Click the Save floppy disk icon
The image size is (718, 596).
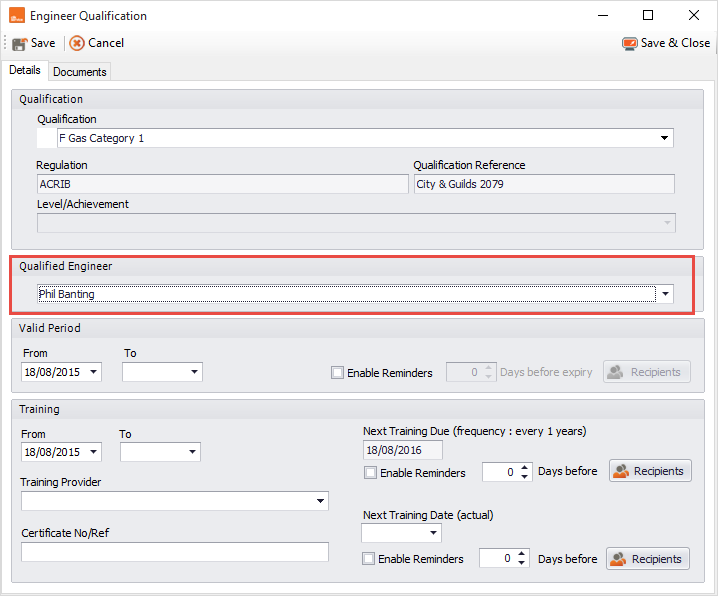tap(19, 44)
